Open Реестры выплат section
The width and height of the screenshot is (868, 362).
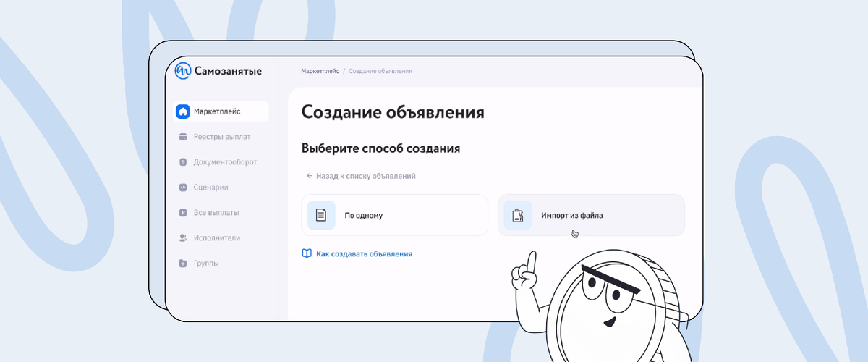pos(221,137)
